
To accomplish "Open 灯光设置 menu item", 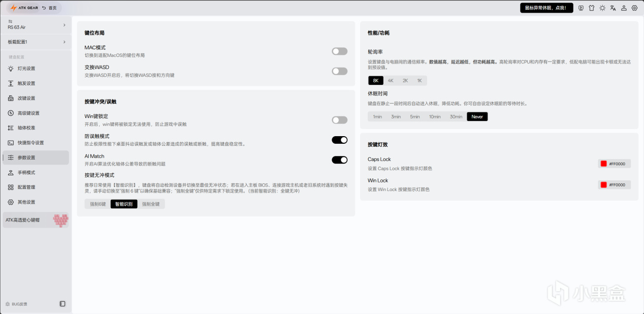I will (x=36, y=69).
